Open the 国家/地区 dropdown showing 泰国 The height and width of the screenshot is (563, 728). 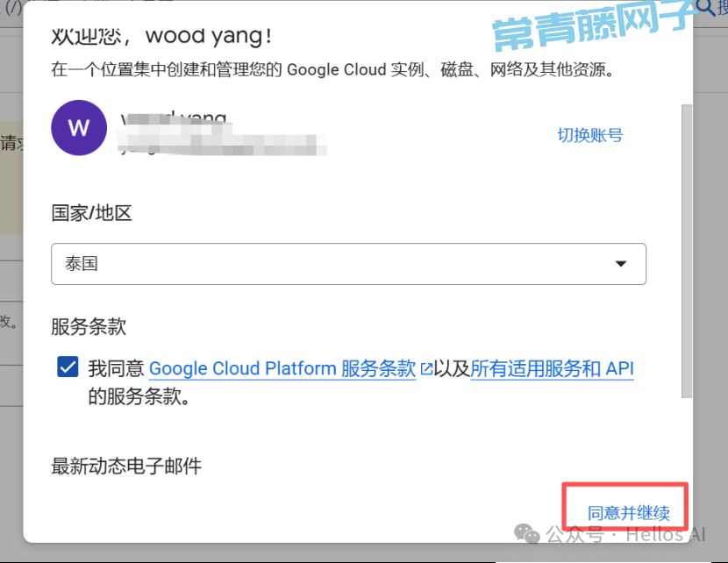(348, 264)
